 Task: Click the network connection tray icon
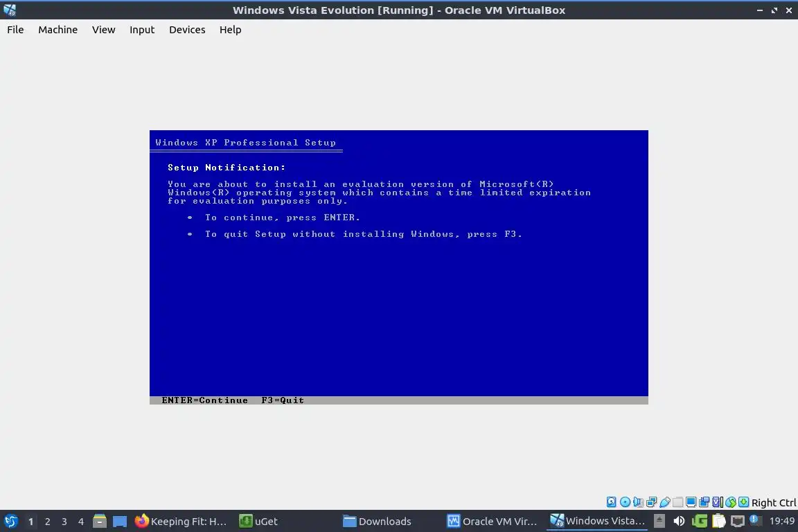pyautogui.click(x=738, y=522)
